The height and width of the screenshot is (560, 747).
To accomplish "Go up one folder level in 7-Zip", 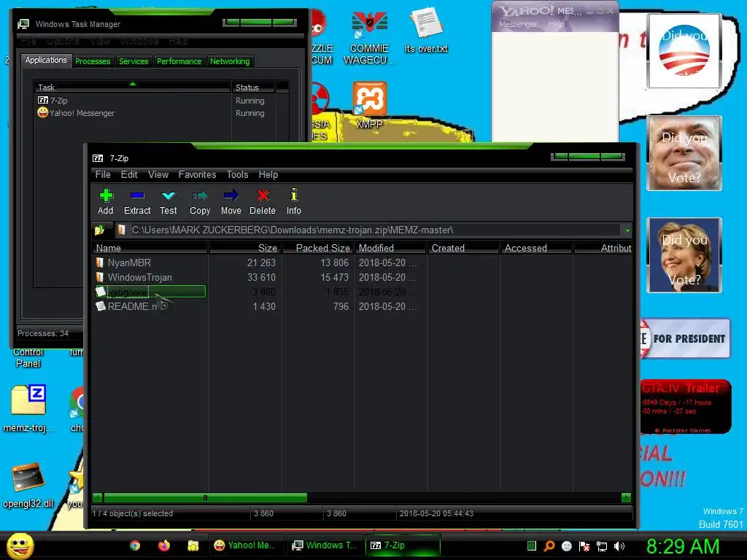I will 100,230.
